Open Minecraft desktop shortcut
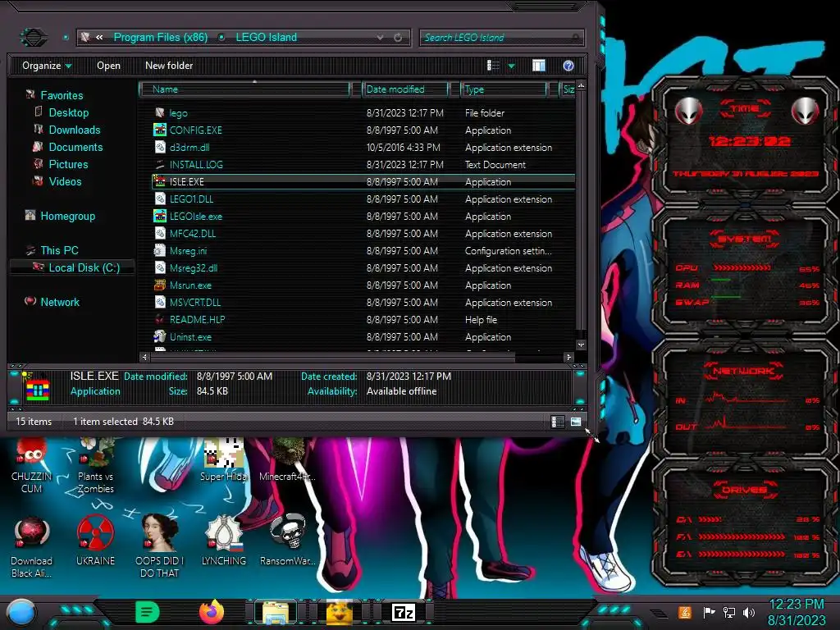Image resolution: width=840 pixels, height=630 pixels. click(x=288, y=461)
